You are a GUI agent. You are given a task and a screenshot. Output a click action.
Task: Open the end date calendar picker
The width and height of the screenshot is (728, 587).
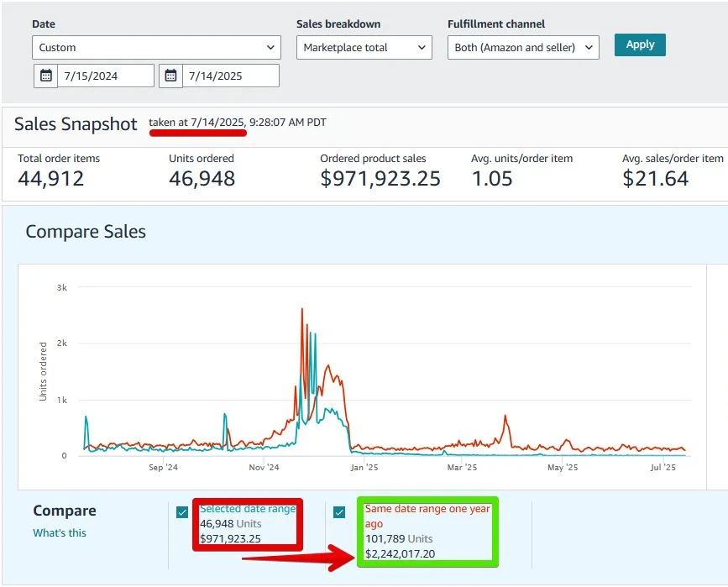172,75
